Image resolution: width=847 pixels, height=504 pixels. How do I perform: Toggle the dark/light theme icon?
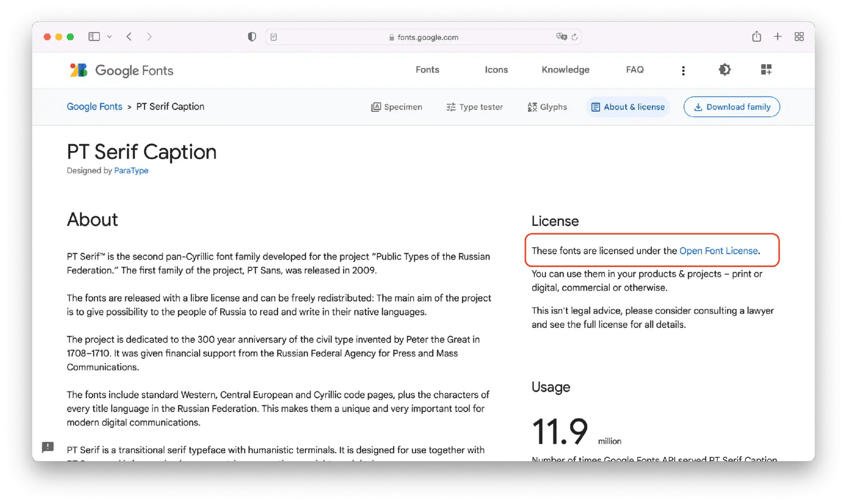[725, 70]
